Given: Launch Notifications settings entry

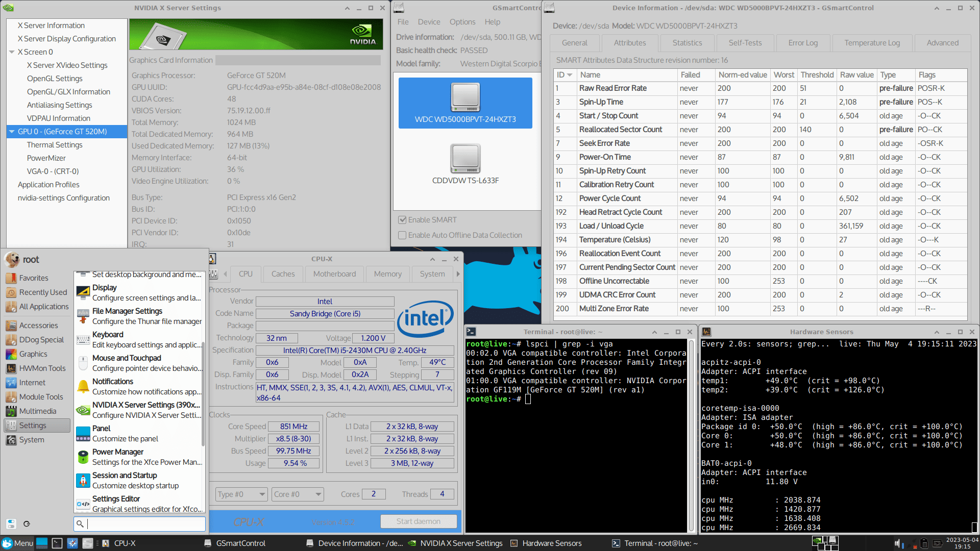Looking at the screenshot, I should 139,387.
